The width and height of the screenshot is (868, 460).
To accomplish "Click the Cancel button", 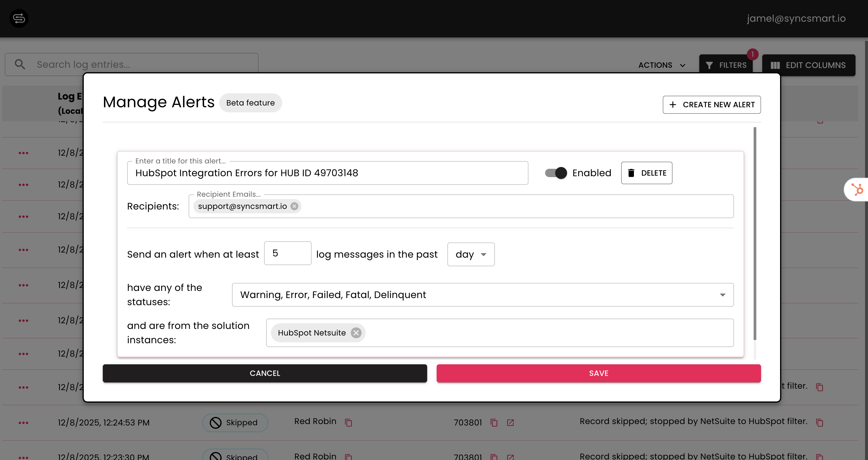I will 265,373.
